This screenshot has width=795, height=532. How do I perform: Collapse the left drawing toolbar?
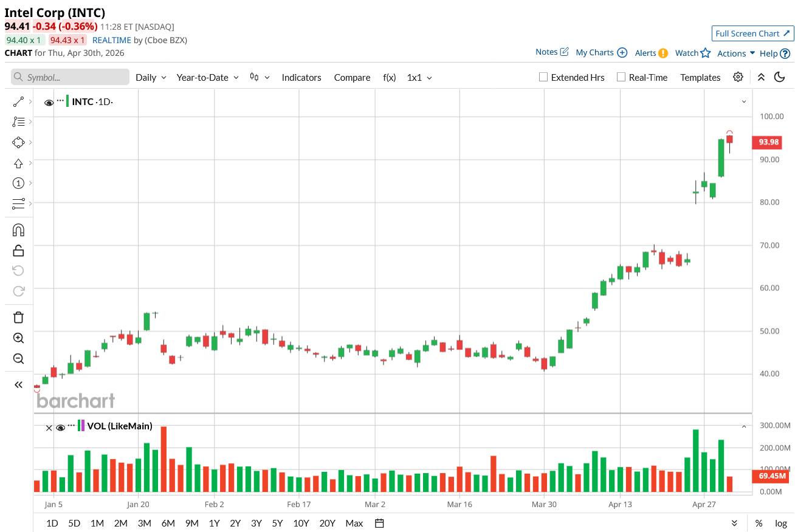tap(18, 384)
